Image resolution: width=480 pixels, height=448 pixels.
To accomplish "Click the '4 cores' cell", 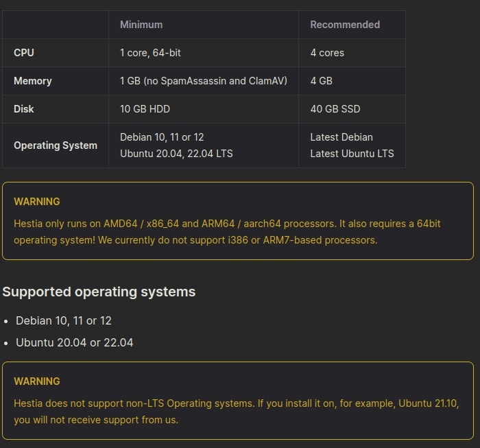I will (327, 53).
